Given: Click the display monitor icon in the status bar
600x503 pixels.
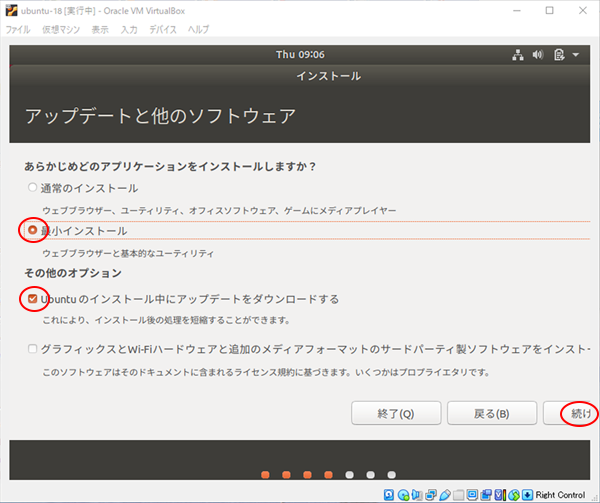Looking at the screenshot, I should click(x=472, y=495).
